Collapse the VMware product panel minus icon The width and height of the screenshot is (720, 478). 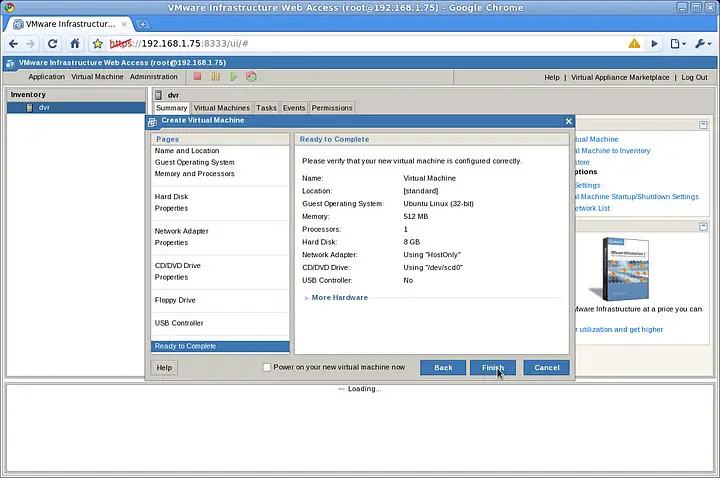point(703,226)
